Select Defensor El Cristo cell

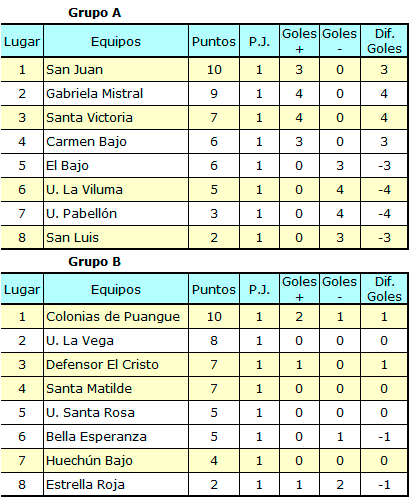click(x=116, y=365)
